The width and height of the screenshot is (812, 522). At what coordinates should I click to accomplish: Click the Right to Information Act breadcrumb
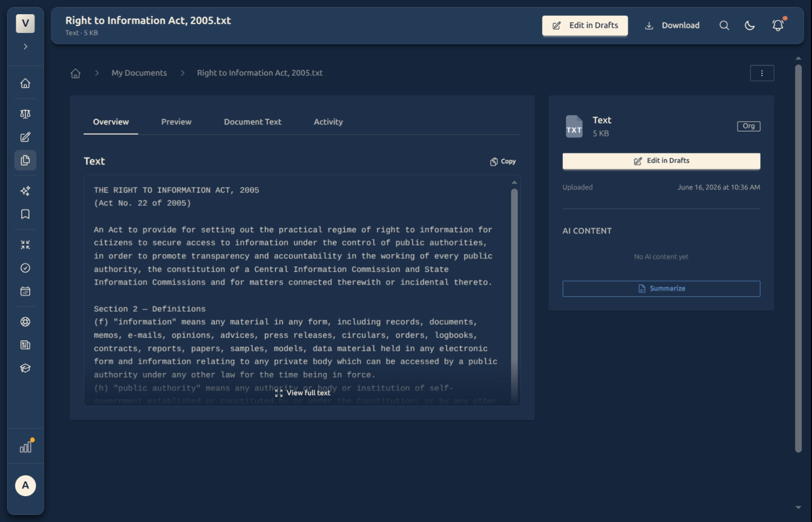260,73
